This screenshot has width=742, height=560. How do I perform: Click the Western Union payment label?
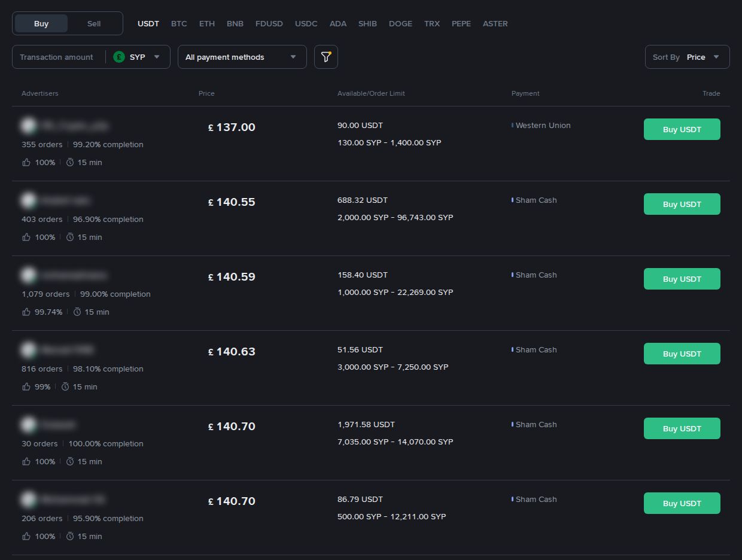click(x=543, y=125)
